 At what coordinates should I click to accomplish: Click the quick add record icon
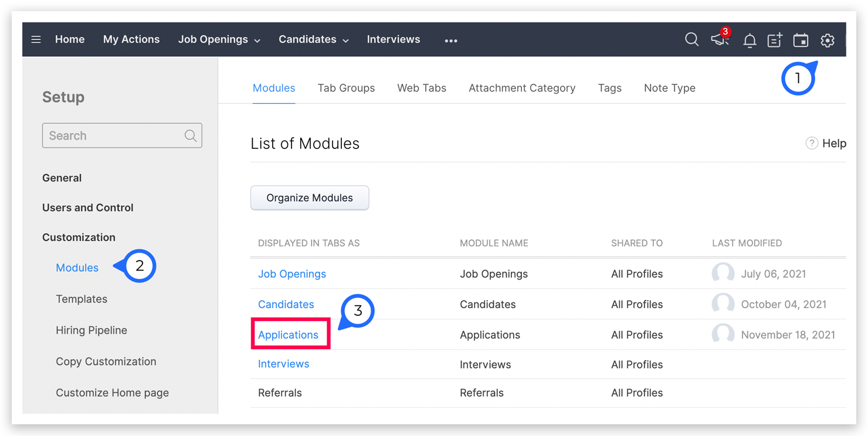click(775, 40)
